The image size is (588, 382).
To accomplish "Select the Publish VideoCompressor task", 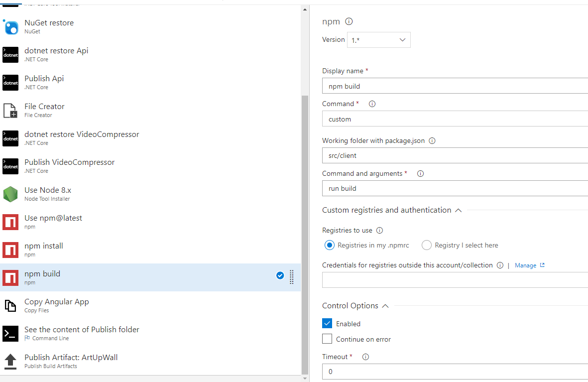I will [x=150, y=166].
